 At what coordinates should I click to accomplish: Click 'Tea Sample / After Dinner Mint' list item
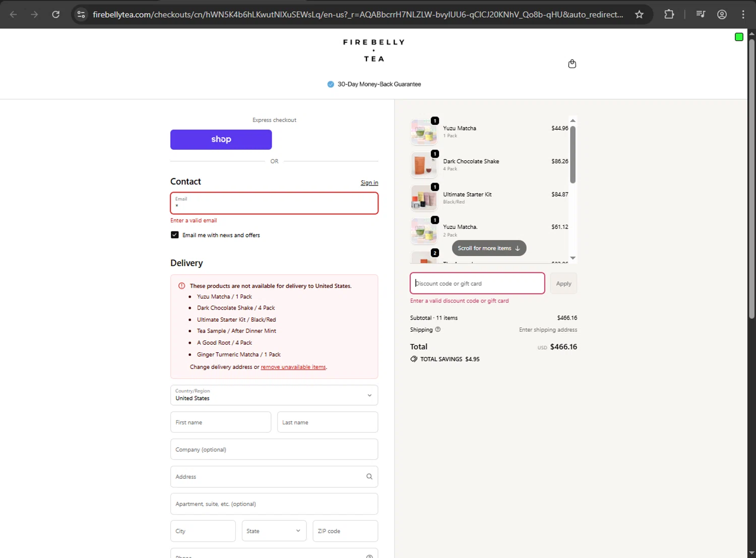pos(236,331)
